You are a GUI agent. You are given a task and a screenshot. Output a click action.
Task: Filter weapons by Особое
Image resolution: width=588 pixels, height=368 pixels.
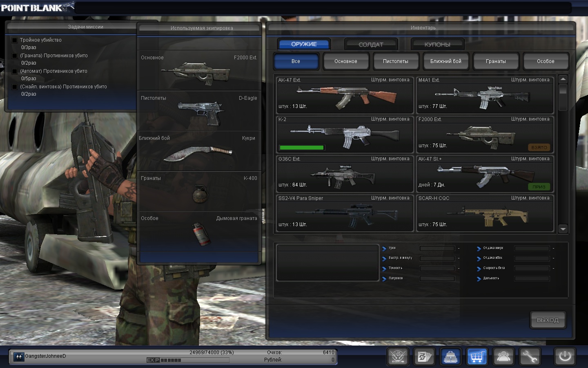tap(546, 61)
